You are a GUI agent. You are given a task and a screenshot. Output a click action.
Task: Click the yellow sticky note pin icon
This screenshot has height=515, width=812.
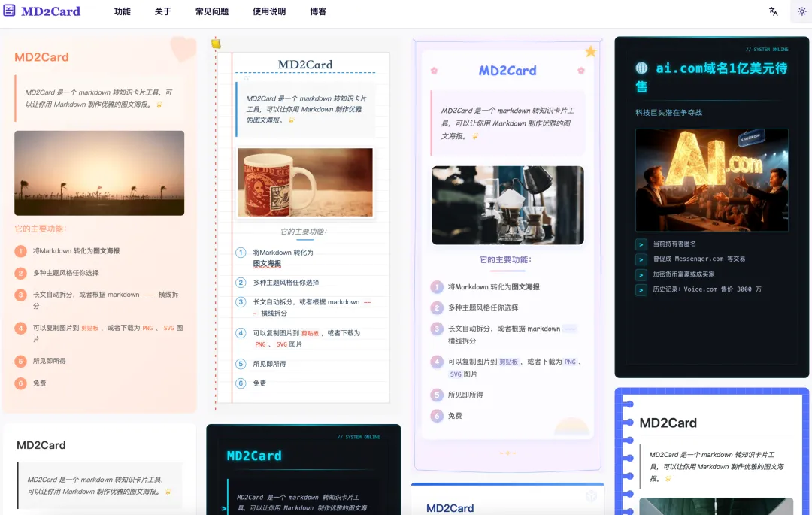pyautogui.click(x=216, y=44)
